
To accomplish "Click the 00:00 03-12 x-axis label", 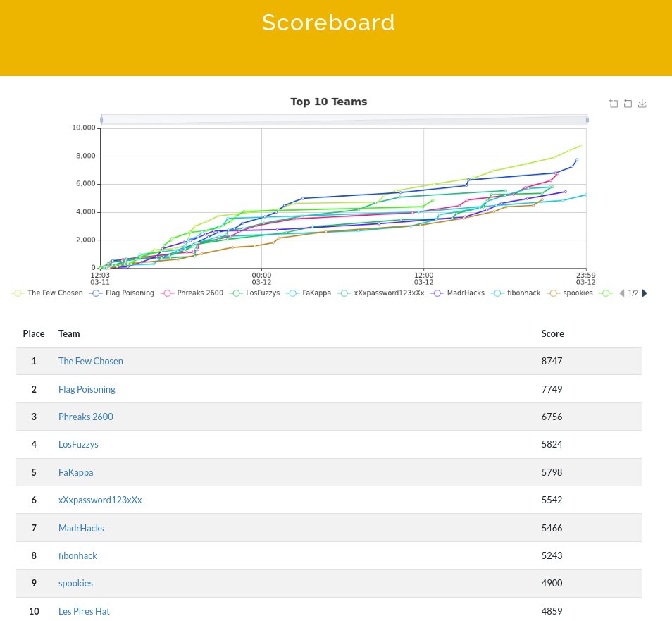I will click(261, 278).
